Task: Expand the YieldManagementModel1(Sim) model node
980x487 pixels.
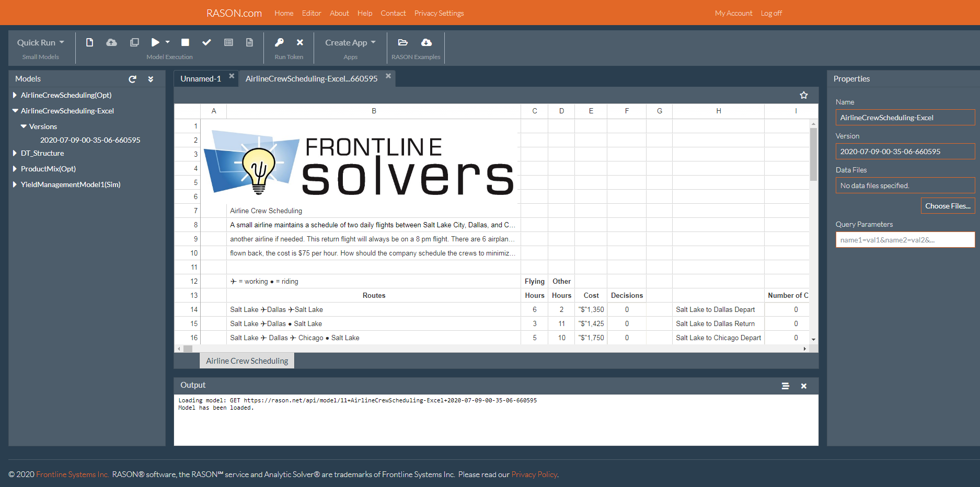Action: [15, 184]
